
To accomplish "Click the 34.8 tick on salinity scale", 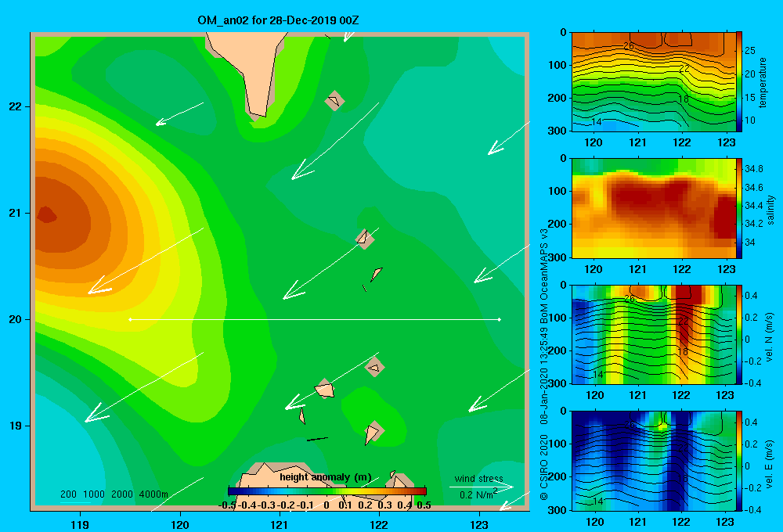I will (x=753, y=169).
